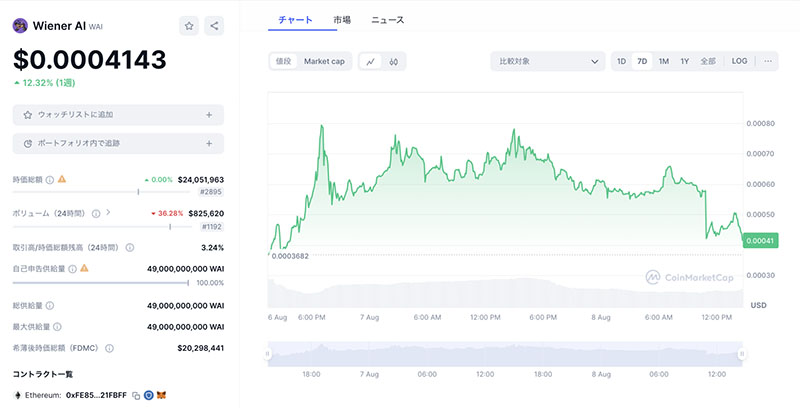Image resolution: width=800 pixels, height=409 pixels.
Task: Click the volume -36.28% change value
Action: coord(167,214)
